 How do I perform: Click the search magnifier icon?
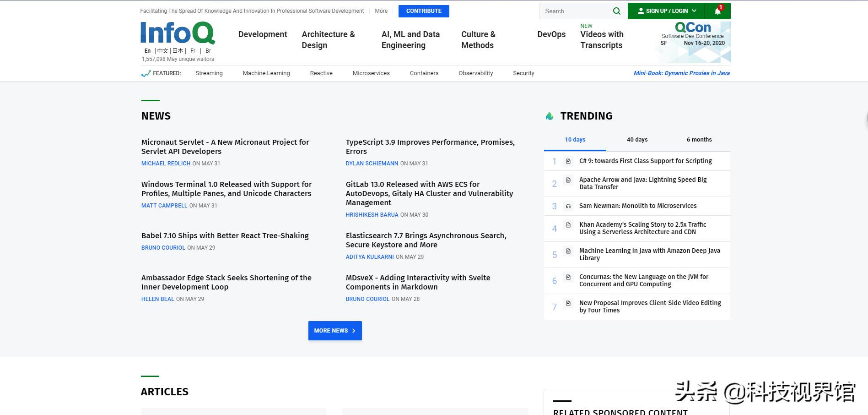coord(616,11)
